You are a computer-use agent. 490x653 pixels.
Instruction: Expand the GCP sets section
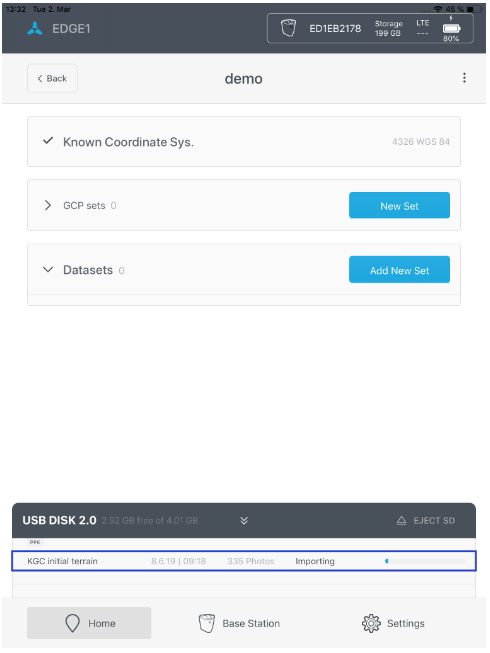point(48,205)
